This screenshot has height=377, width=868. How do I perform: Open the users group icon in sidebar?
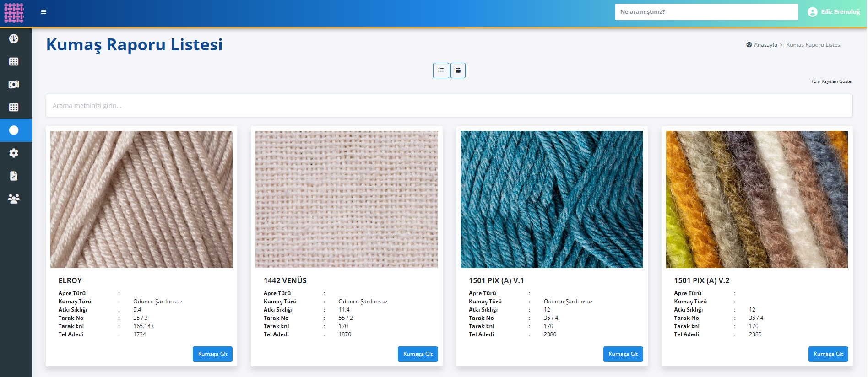pos(14,199)
